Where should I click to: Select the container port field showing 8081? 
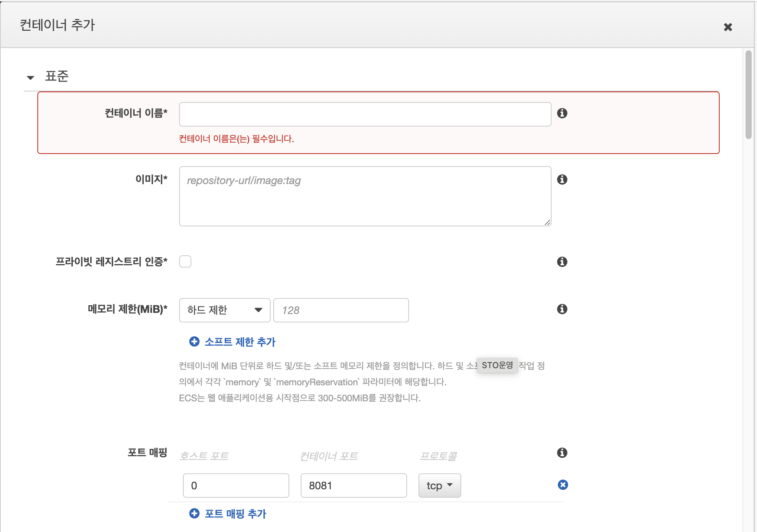tap(353, 485)
